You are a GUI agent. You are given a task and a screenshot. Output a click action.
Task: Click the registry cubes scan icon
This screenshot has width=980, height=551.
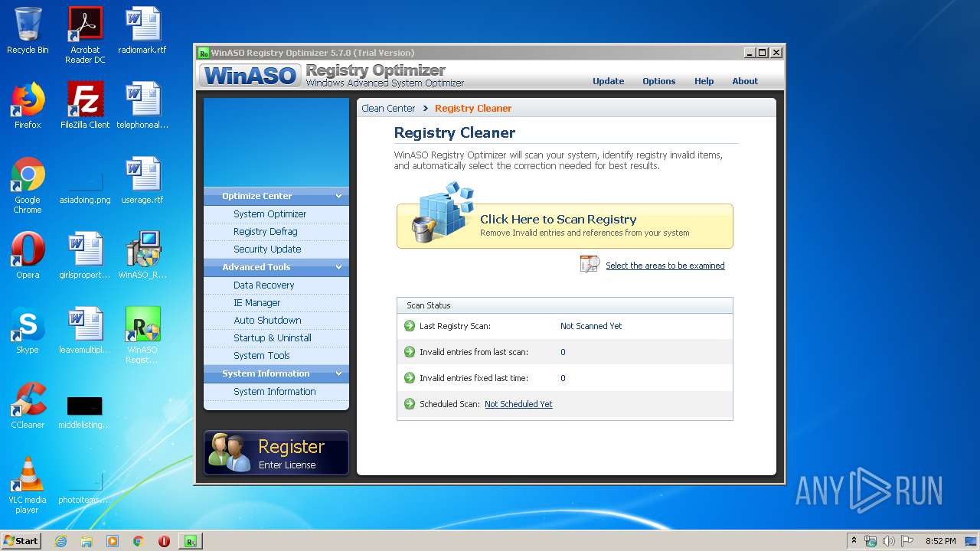click(443, 213)
